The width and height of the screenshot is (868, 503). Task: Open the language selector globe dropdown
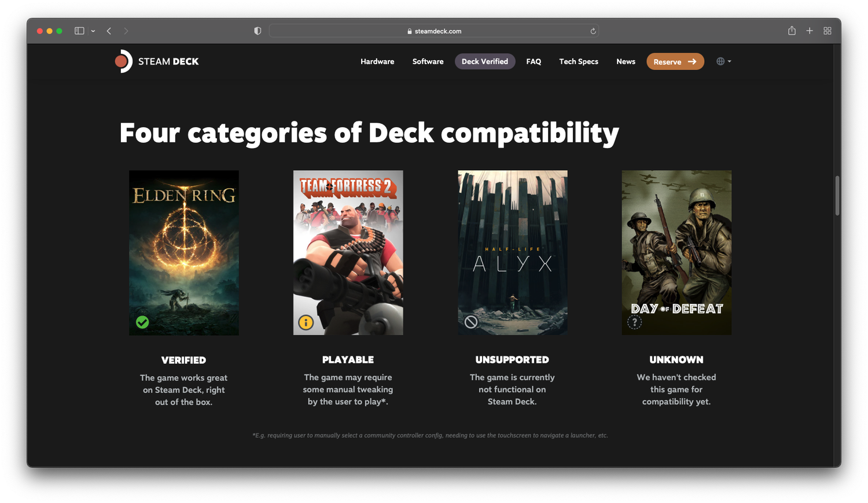click(x=723, y=61)
